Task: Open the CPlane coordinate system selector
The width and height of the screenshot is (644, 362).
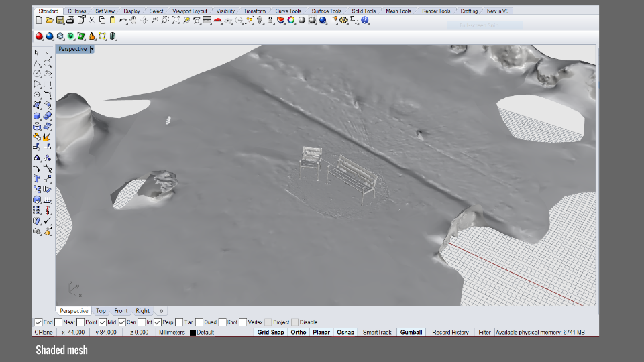Action: (x=44, y=332)
